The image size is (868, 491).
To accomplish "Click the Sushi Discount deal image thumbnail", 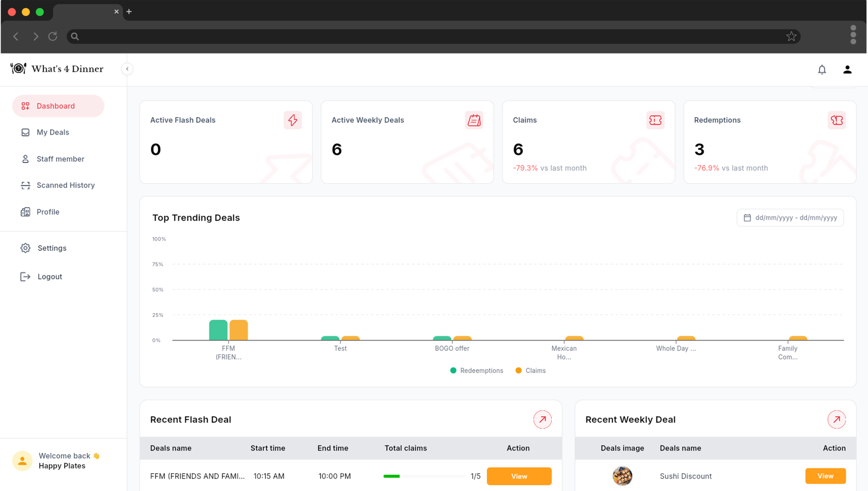I will tap(622, 476).
